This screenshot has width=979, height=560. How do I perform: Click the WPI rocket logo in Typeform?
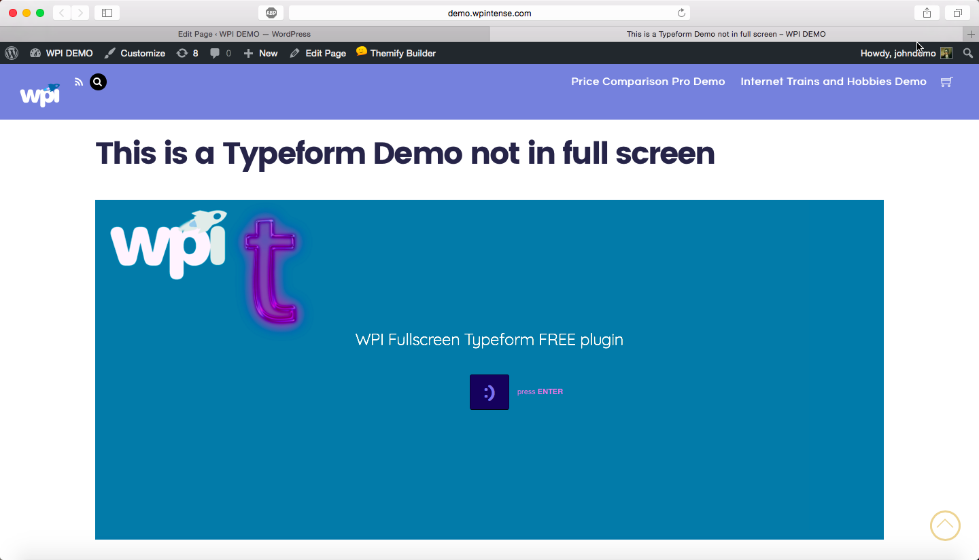[x=169, y=245]
